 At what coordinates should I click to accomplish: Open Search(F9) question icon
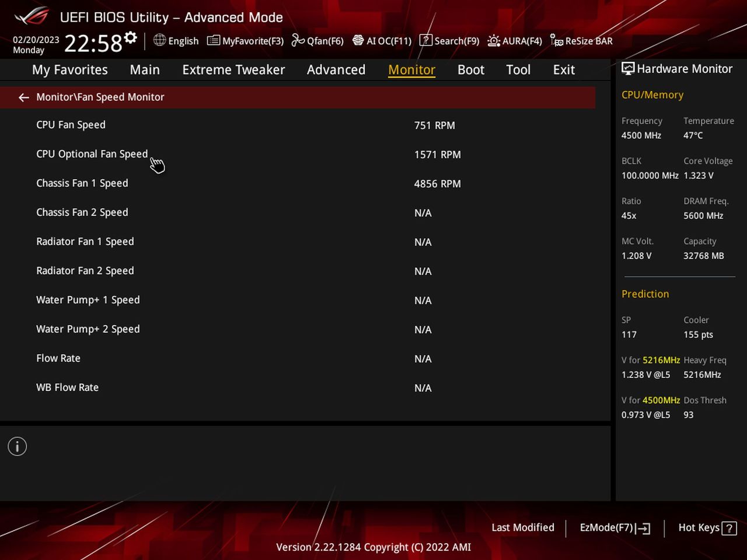pyautogui.click(x=426, y=40)
